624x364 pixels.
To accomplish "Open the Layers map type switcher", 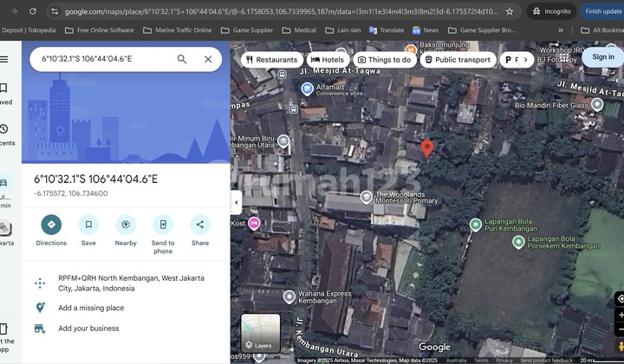I will [x=261, y=334].
